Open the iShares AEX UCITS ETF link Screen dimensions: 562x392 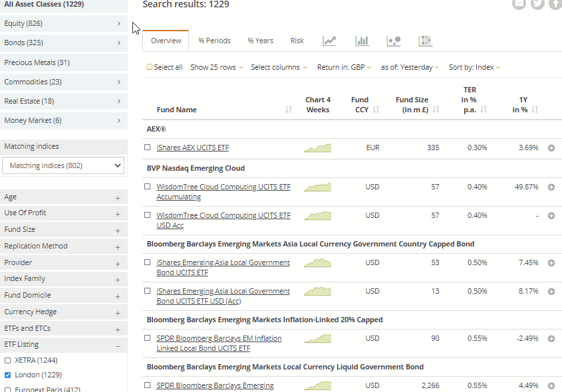tap(192, 147)
